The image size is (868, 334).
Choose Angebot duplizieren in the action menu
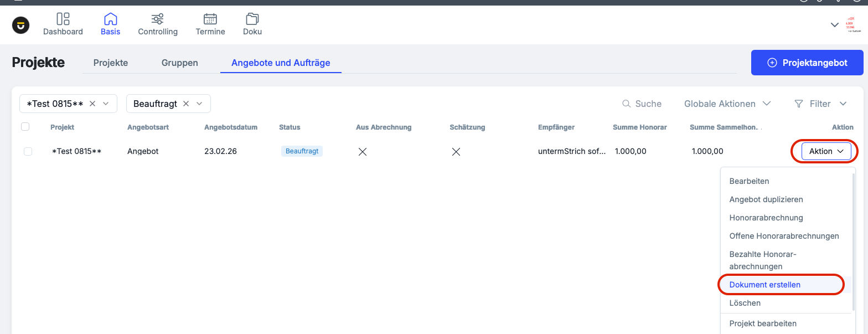coord(766,199)
